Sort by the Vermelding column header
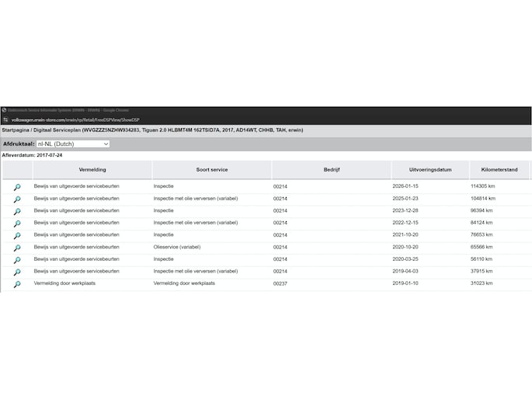 (x=92, y=169)
